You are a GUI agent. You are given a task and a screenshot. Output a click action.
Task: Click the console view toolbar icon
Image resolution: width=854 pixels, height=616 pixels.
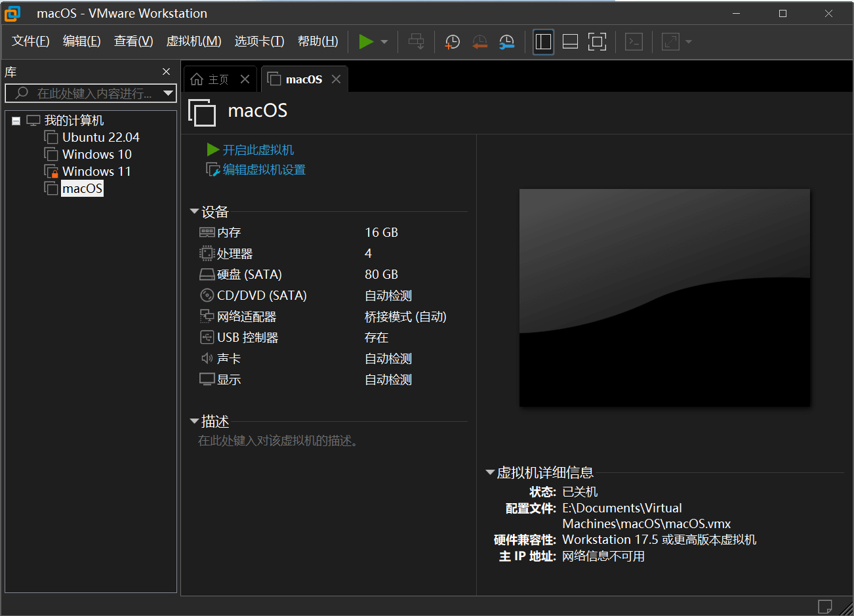(634, 42)
